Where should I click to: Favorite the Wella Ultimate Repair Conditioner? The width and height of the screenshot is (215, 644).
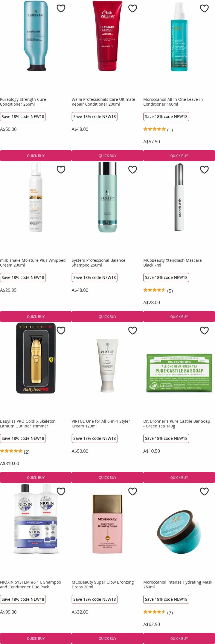point(133,9)
